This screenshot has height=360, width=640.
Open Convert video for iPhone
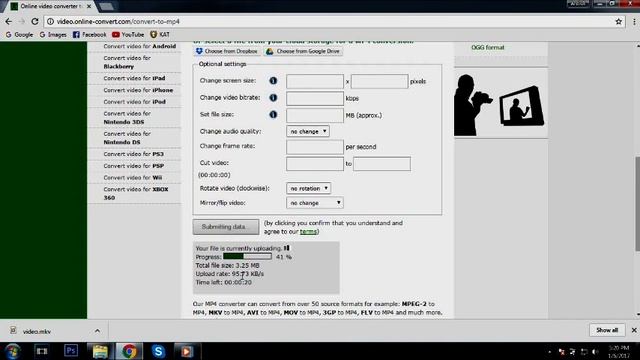[138, 90]
